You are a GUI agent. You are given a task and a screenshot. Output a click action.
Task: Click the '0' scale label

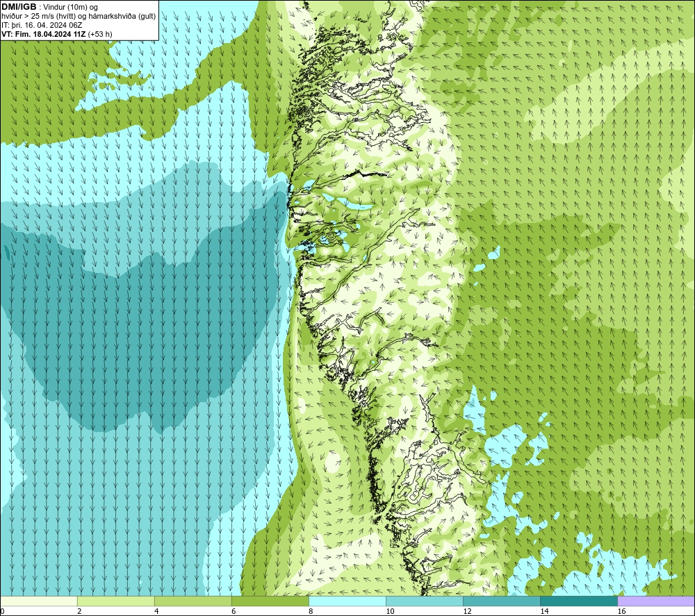pyautogui.click(x=2, y=611)
